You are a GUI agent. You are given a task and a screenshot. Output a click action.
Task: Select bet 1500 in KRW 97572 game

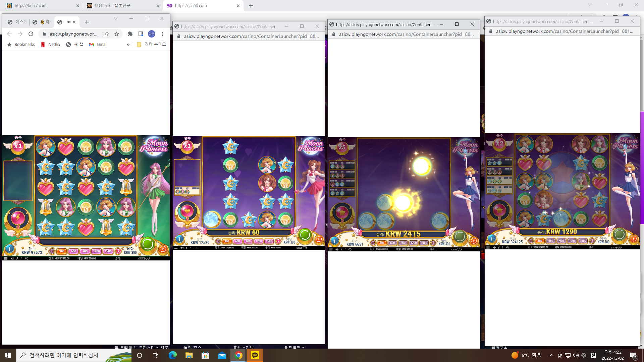pyautogui.click(x=108, y=251)
